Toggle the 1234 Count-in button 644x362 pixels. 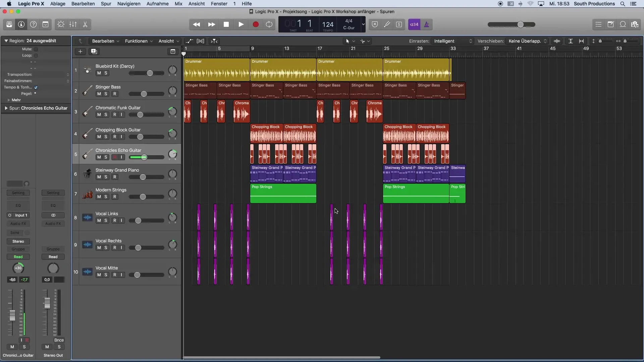414,24
